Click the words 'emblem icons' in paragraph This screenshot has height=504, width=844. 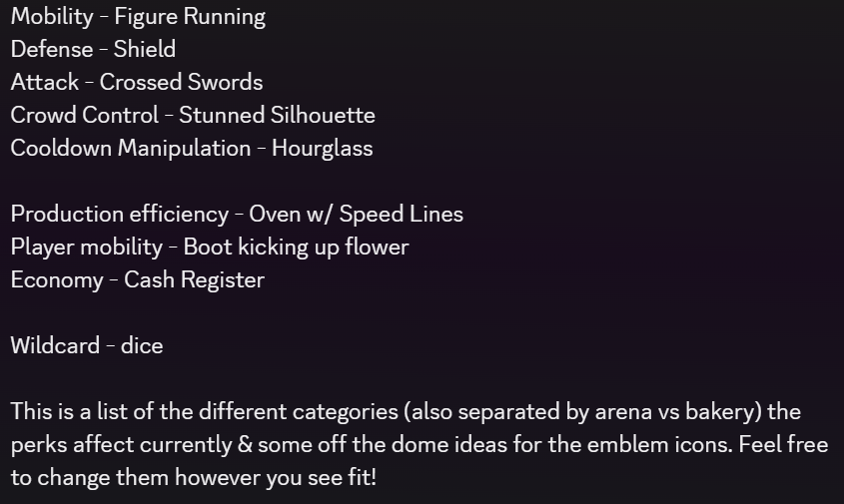pos(659,445)
